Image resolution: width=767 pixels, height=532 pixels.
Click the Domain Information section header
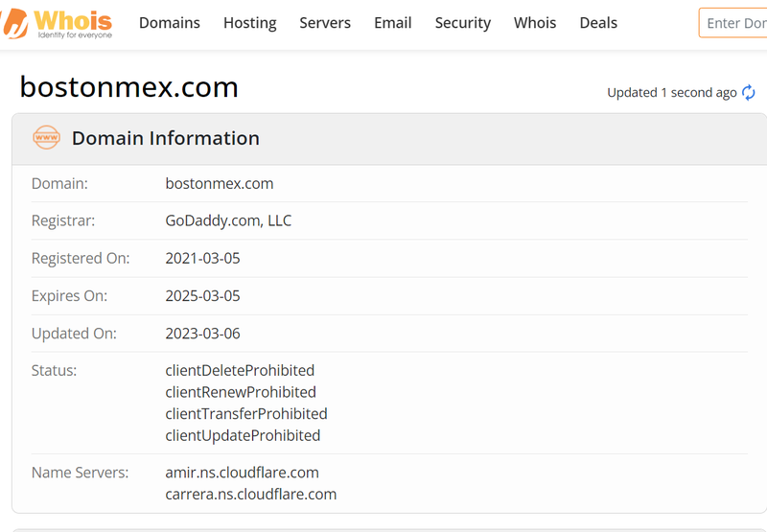coord(165,138)
